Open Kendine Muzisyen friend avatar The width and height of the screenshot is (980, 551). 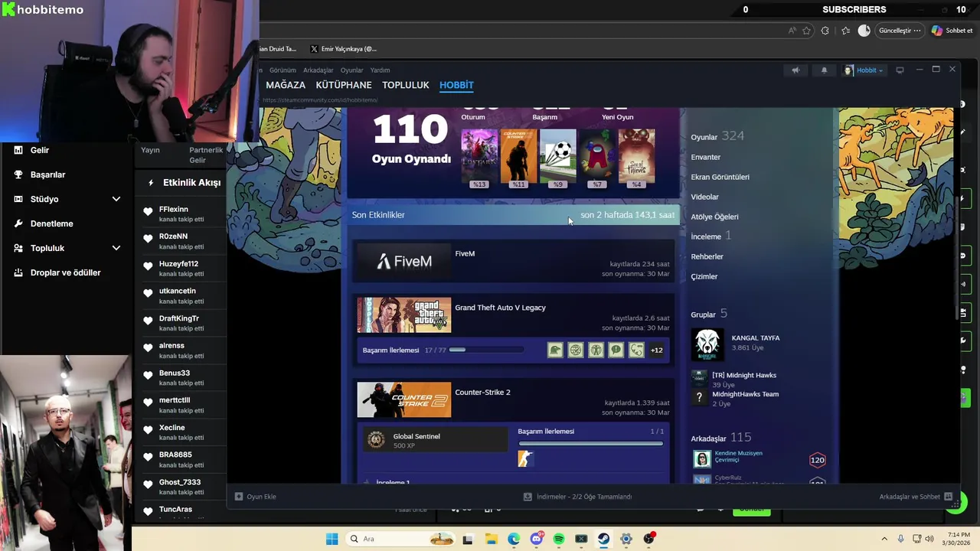(702, 458)
